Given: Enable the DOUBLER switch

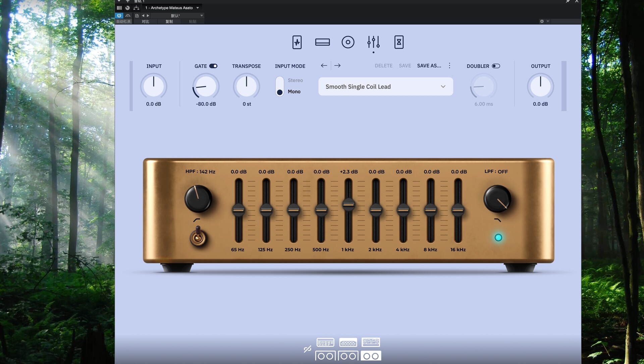Looking at the screenshot, I should click(496, 66).
